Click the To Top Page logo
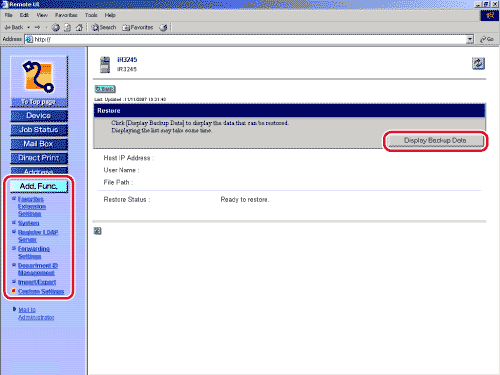Screen dimensions: 500x375 tap(39, 81)
